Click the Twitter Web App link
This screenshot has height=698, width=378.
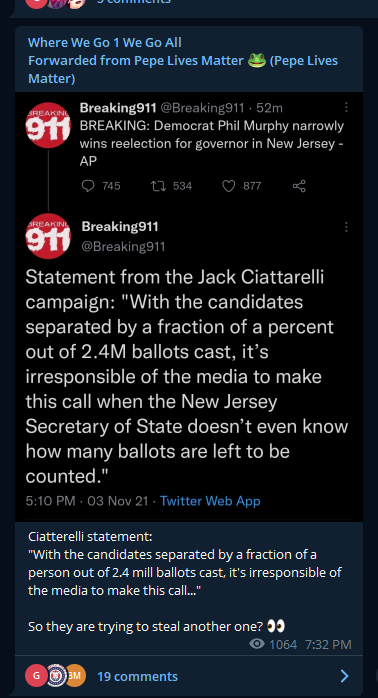pos(210,501)
